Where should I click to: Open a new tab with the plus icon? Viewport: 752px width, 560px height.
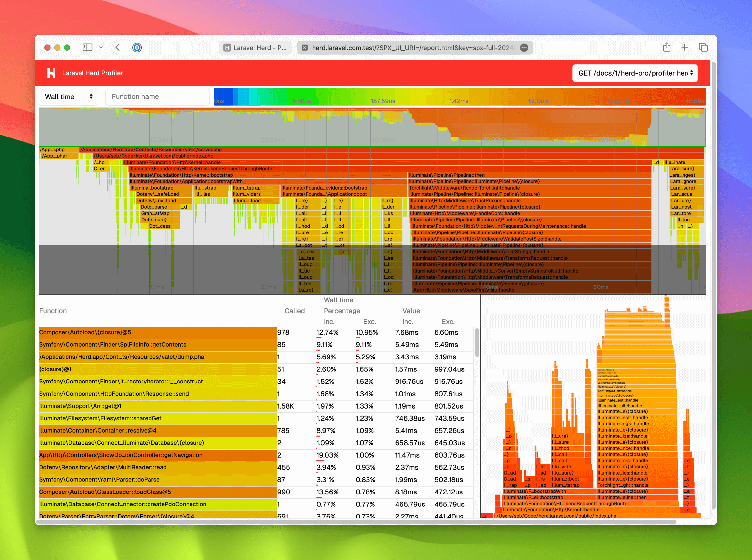[x=684, y=47]
